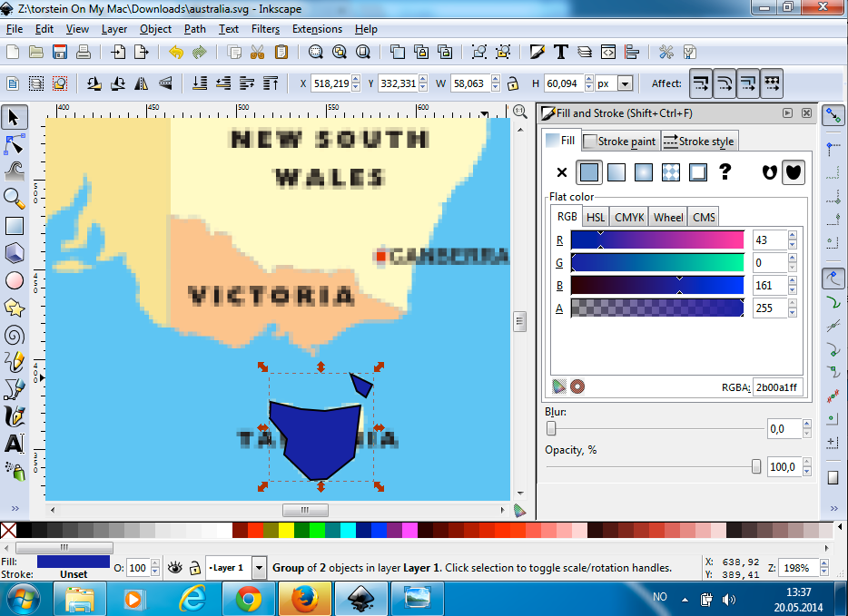Screen dimensions: 848x616
Task: Select the Zoom tool
Action: [x=15, y=199]
